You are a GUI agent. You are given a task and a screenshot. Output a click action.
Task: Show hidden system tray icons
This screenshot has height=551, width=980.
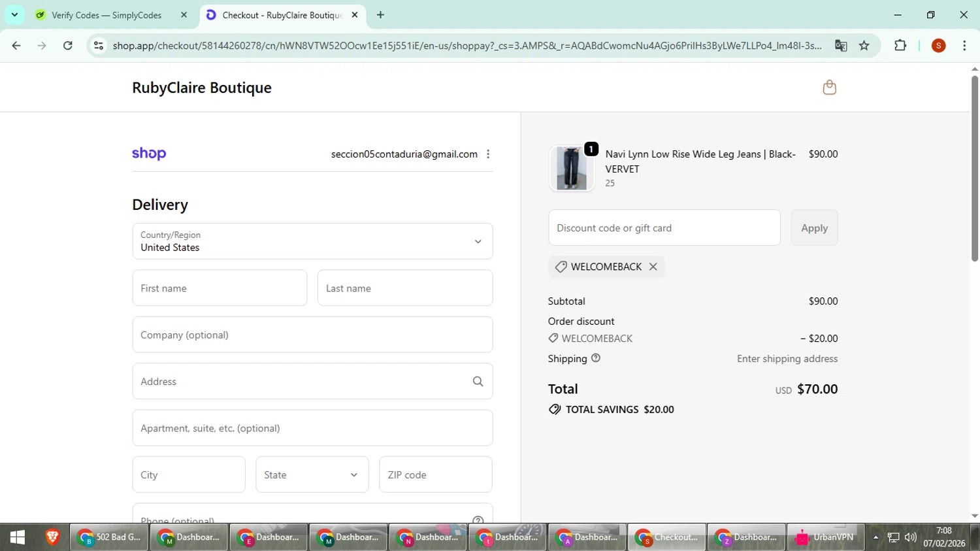point(875,537)
